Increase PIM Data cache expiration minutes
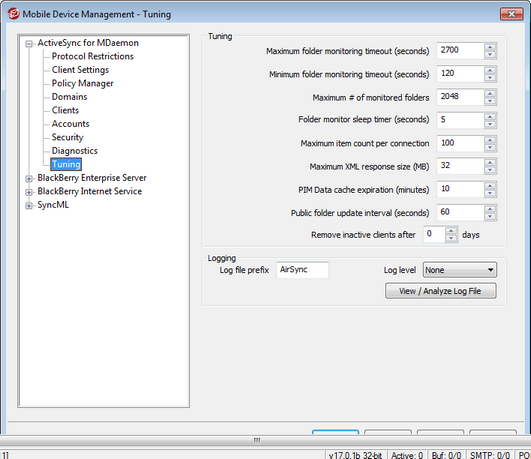This screenshot has width=531, height=459. pos(490,185)
